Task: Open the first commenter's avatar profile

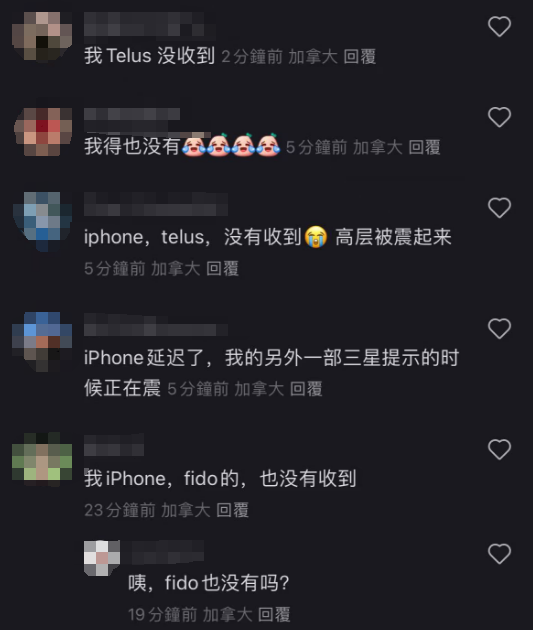Action: tap(42, 36)
